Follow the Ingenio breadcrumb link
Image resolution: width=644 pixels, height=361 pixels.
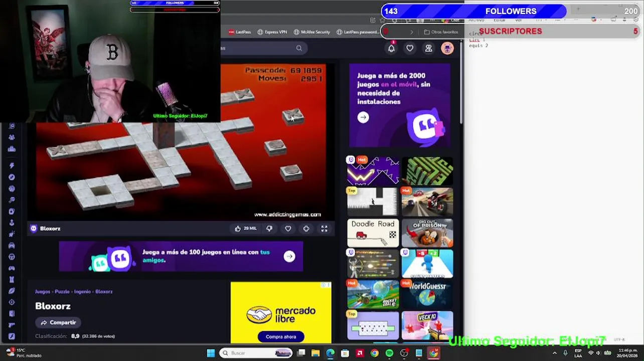(82, 291)
